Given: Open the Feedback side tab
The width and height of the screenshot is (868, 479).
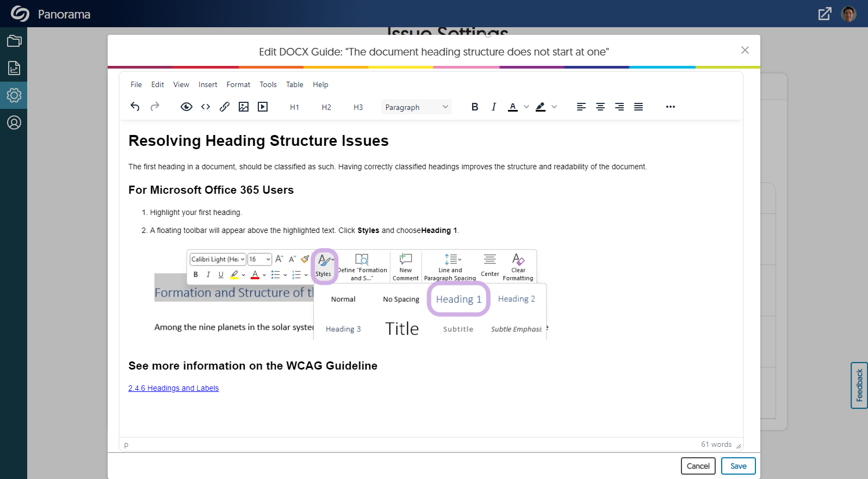Looking at the screenshot, I should [859, 385].
